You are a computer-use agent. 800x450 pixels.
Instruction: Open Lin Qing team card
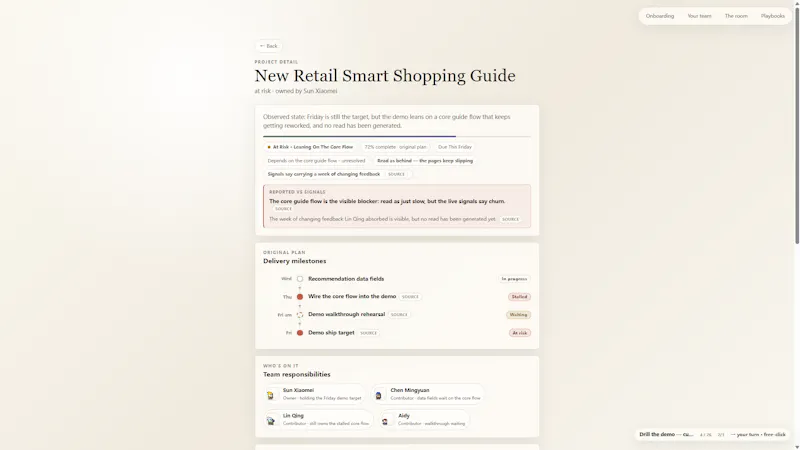(318, 419)
